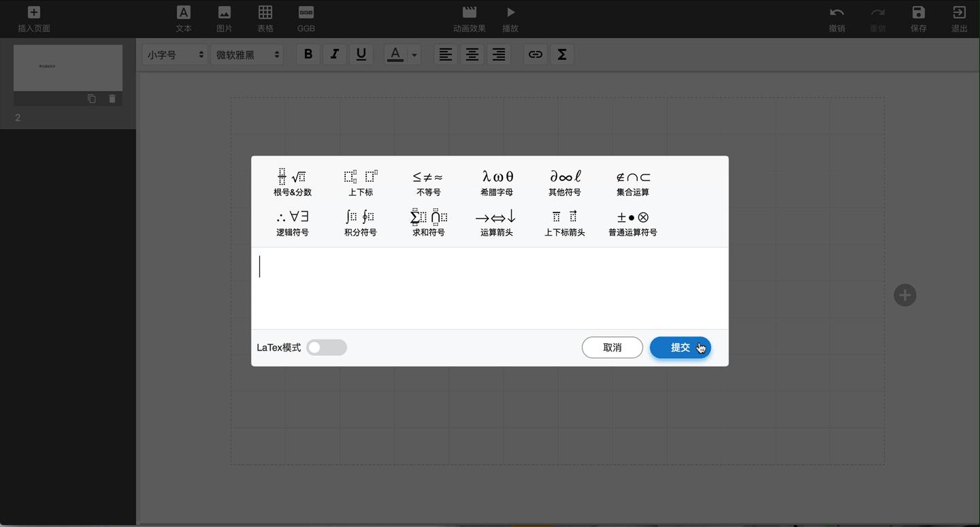
Task: Click inside the formula input area
Action: (490, 288)
